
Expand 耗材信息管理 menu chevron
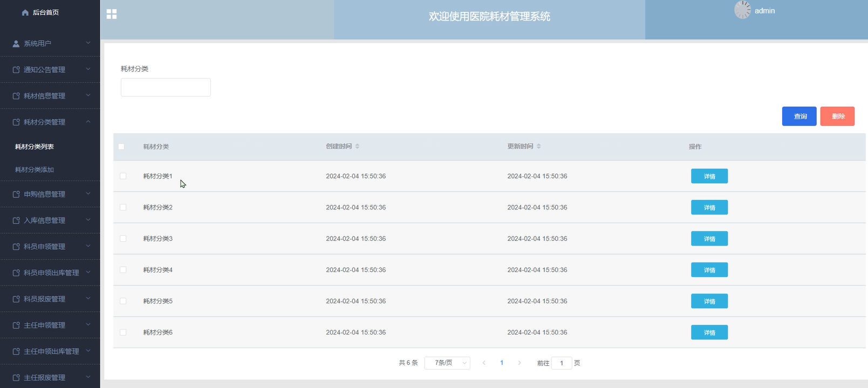(x=88, y=95)
